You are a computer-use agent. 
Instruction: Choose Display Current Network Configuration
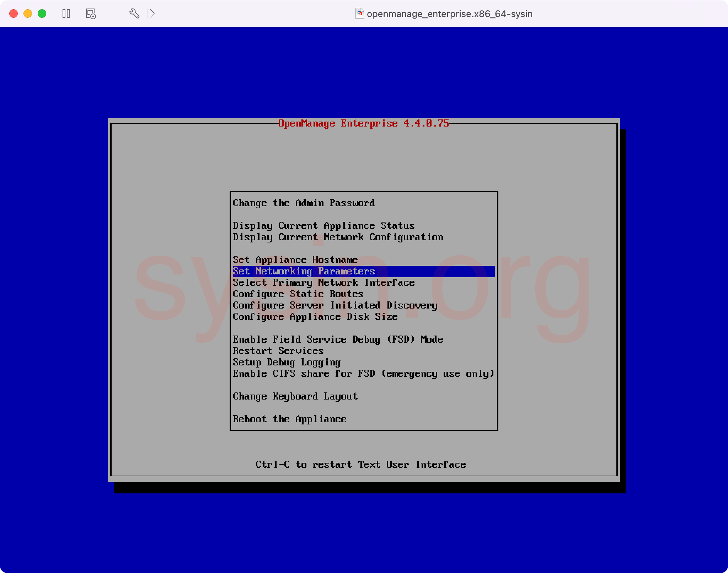[338, 237]
